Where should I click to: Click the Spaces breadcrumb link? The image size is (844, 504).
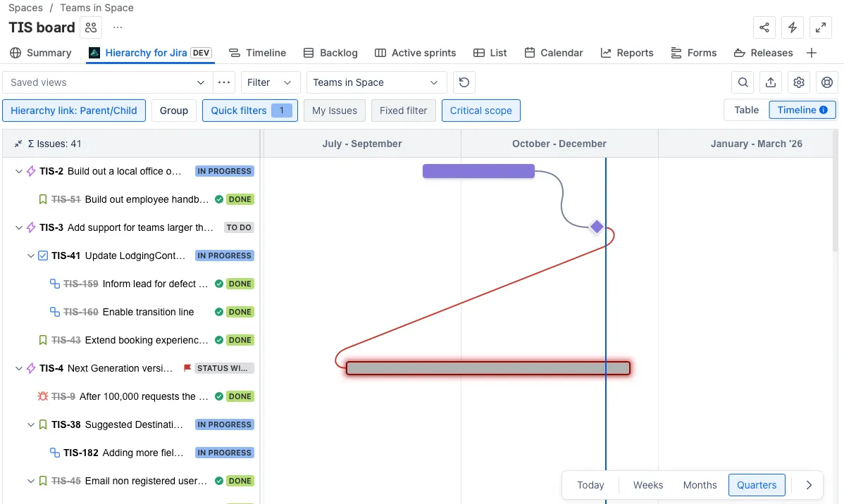point(25,8)
